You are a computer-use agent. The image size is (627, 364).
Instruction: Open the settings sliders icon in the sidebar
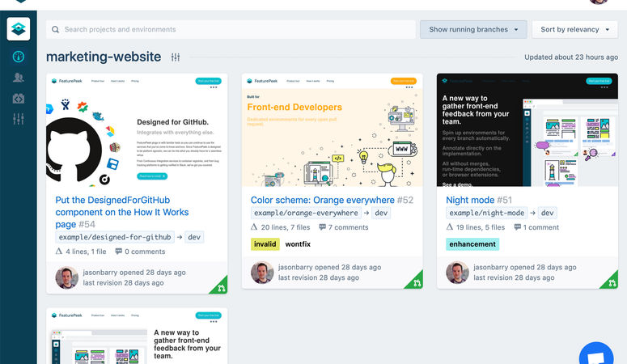[x=19, y=119]
